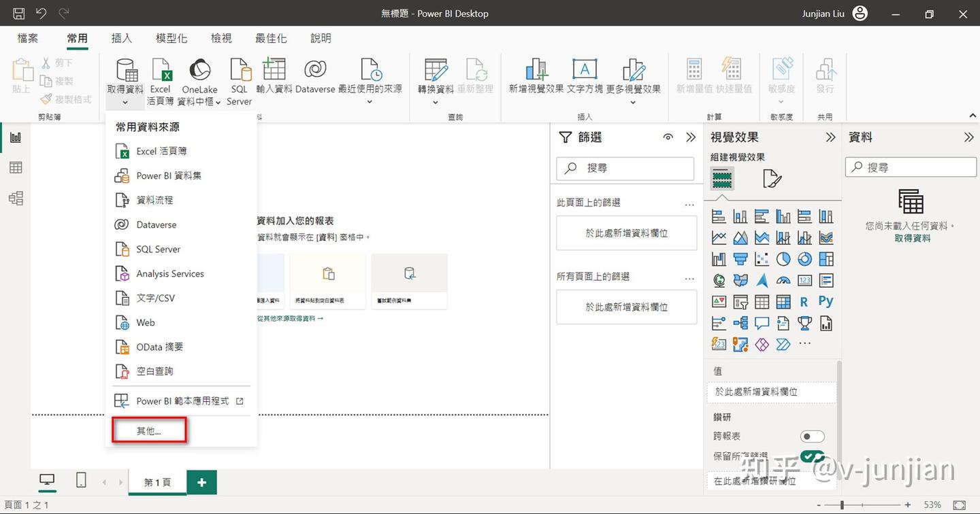
Task: Toggle filter pane visibility eye icon
Action: coord(668,137)
